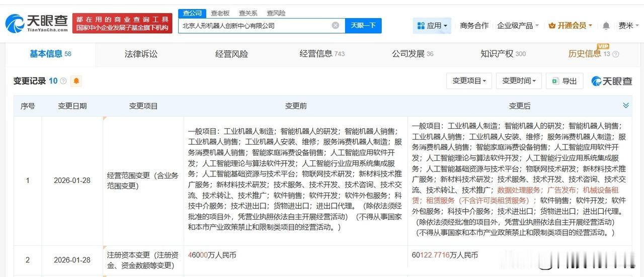
Task: Open the 应用 apps dropdown
Action: click(432, 26)
